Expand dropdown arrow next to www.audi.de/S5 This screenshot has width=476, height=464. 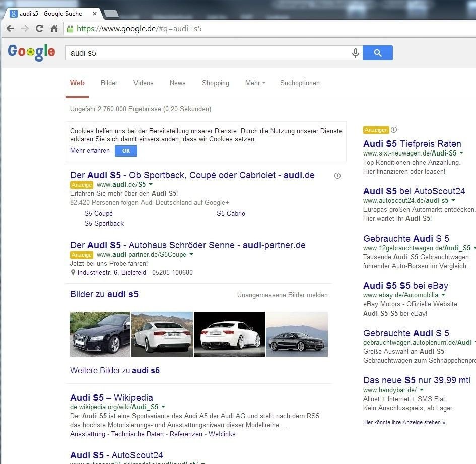(151, 184)
